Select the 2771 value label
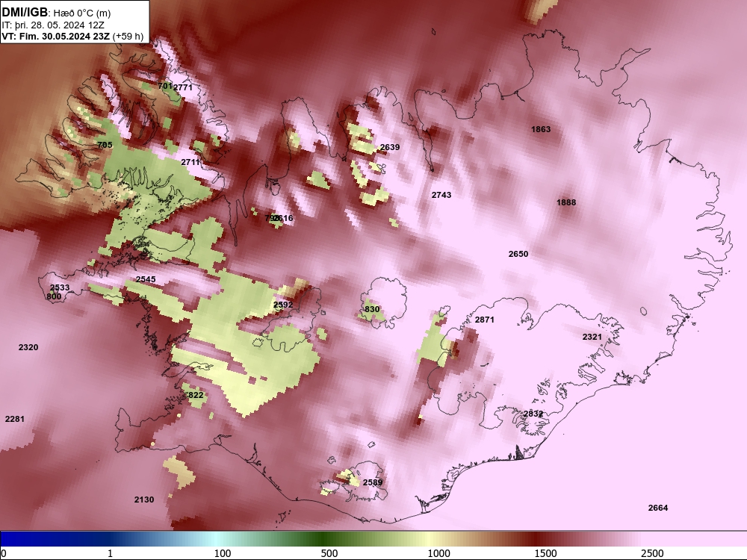 183,87
